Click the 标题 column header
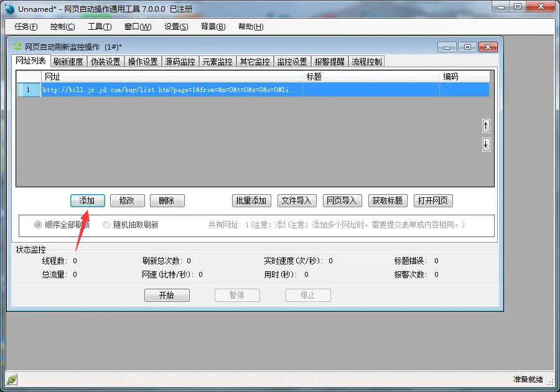Screen dimensions: 560x392 coord(371,77)
